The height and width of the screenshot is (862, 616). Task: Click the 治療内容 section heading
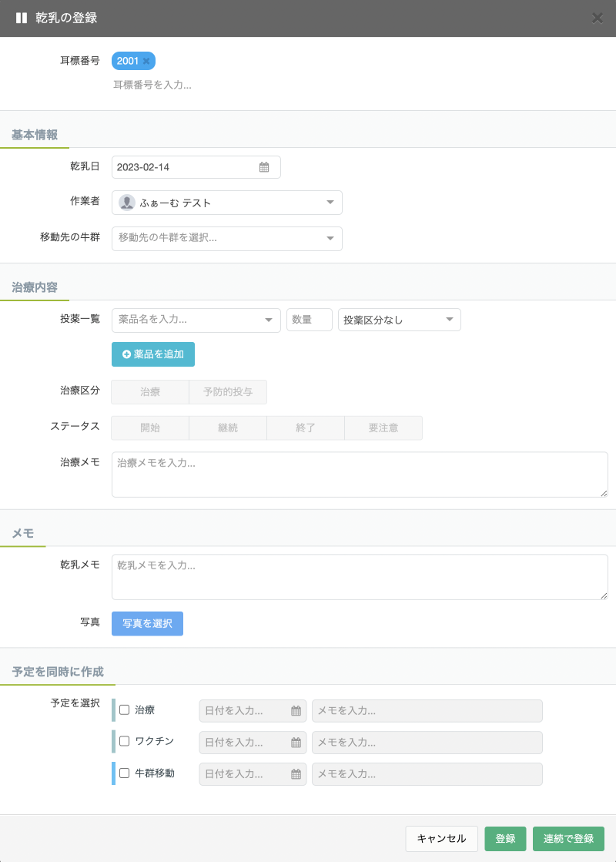click(x=35, y=287)
